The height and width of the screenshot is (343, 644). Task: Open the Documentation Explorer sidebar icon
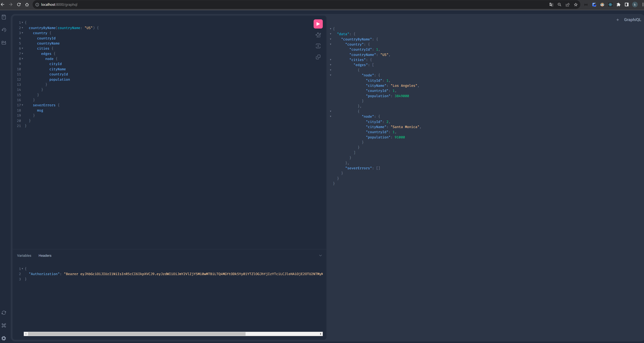(x=4, y=17)
